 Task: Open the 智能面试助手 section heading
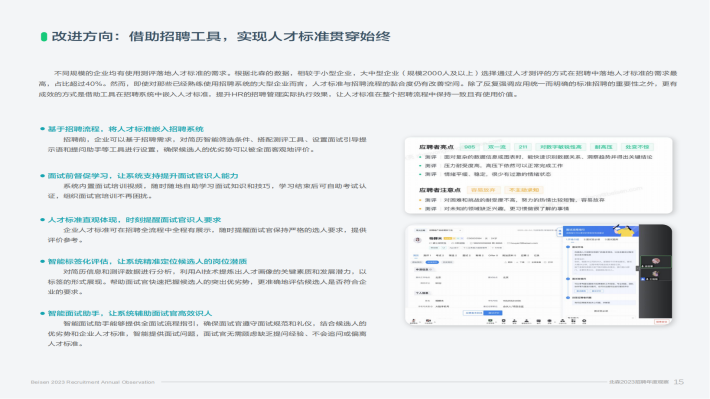coord(130,313)
